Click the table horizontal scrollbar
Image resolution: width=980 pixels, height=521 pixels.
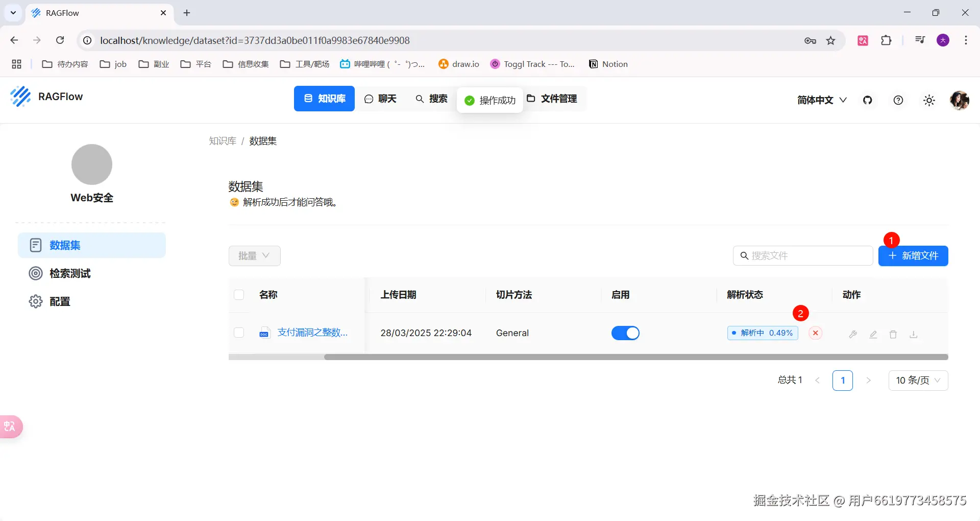click(x=636, y=357)
